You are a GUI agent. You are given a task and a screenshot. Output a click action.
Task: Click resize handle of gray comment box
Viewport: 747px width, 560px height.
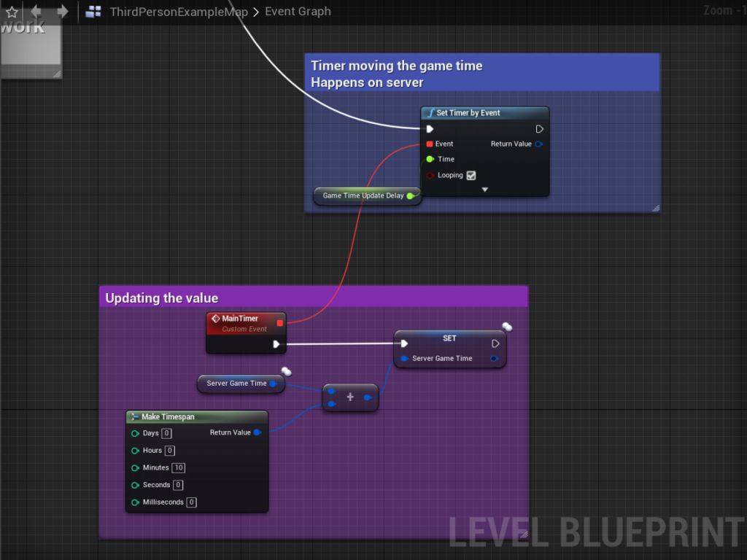[x=57, y=74]
